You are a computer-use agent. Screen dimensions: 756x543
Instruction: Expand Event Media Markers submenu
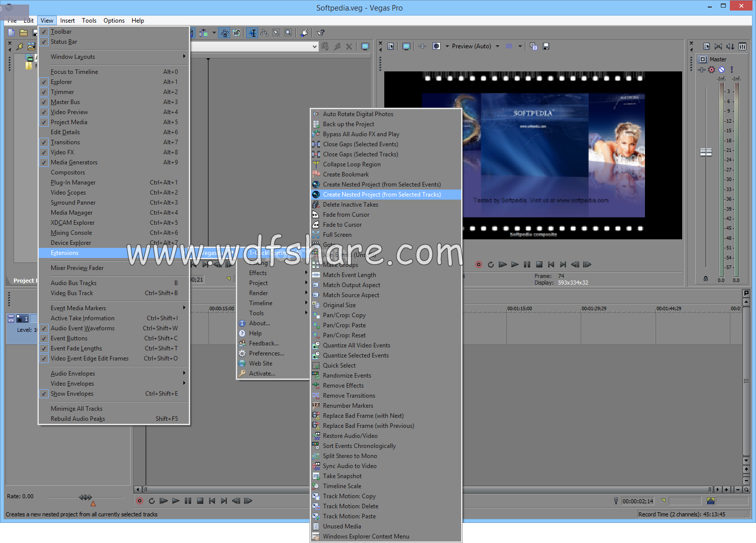[x=114, y=308]
